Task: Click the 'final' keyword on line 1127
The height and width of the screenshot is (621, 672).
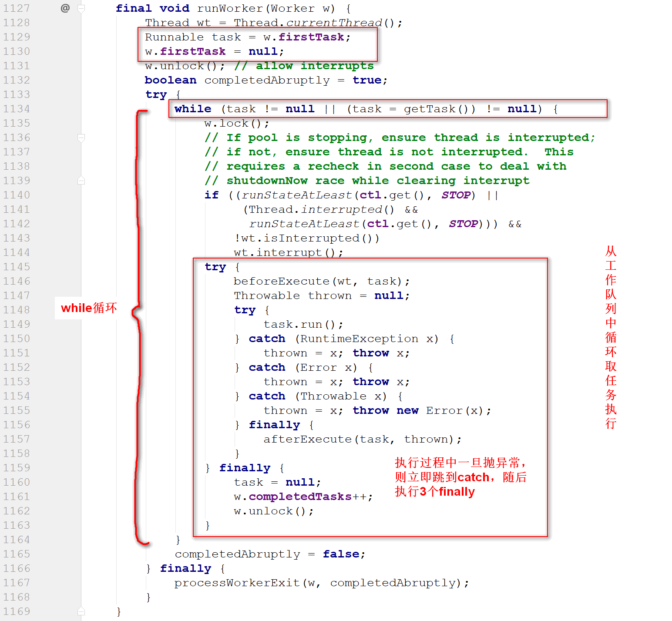Action: (134, 8)
